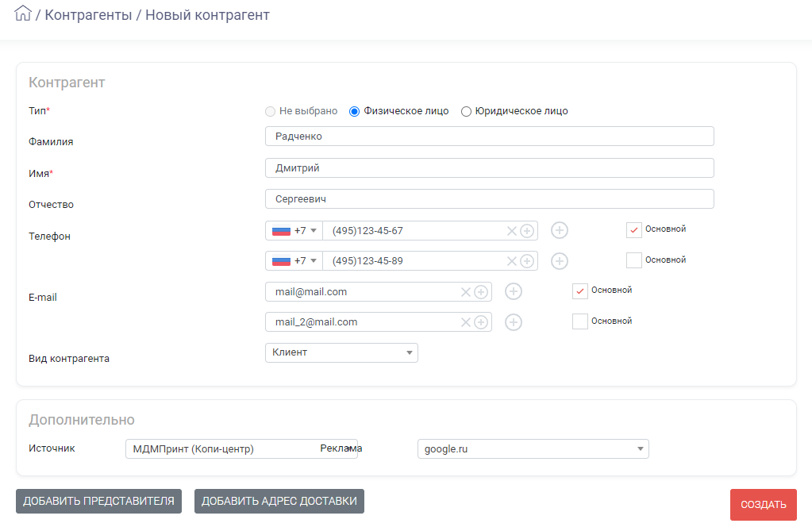Select the 'Не выбрано' type radio
Image resolution: width=812 pixels, height=531 pixels.
270,111
